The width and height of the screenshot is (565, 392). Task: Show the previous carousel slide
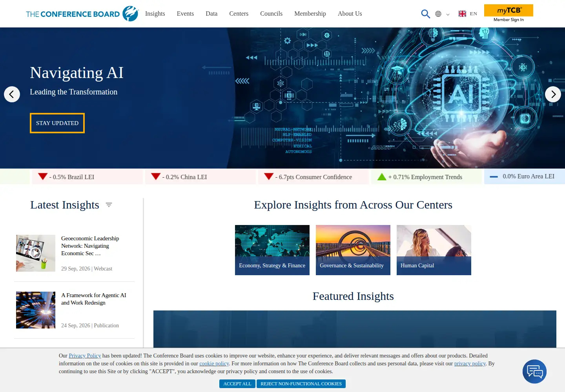pos(12,94)
